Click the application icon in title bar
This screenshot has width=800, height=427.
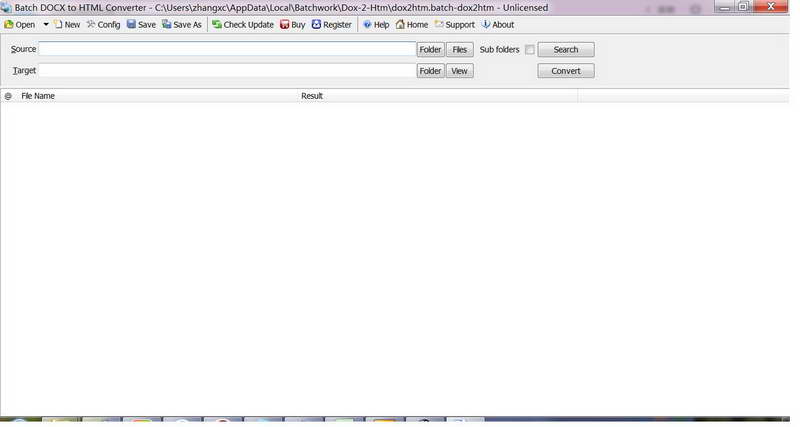tap(6, 8)
